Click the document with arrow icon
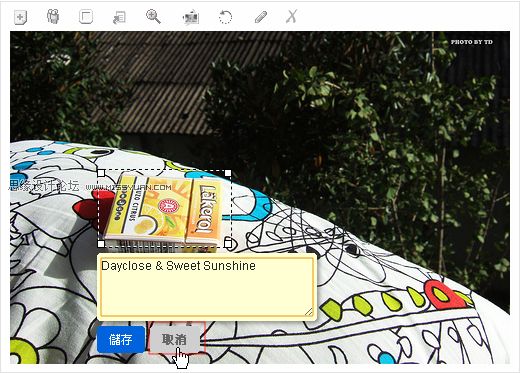 tap(119, 18)
